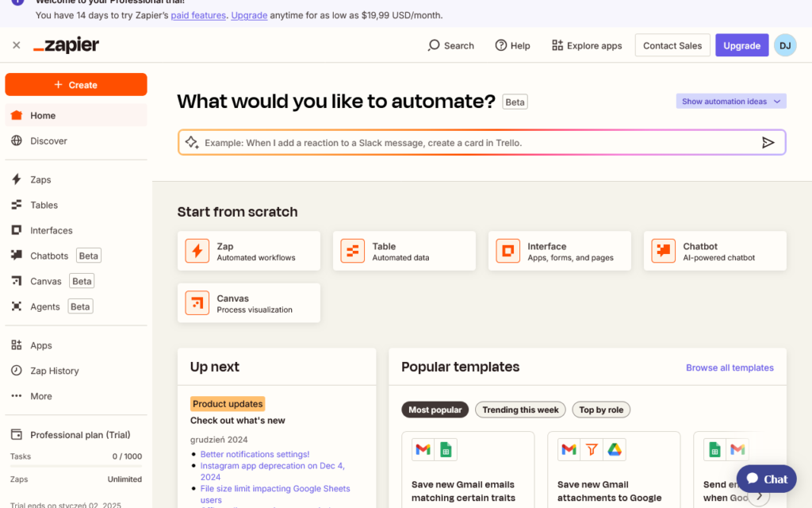Image resolution: width=812 pixels, height=508 pixels.
Task: Open the File size limit Google Sheets link
Action: pos(275,494)
